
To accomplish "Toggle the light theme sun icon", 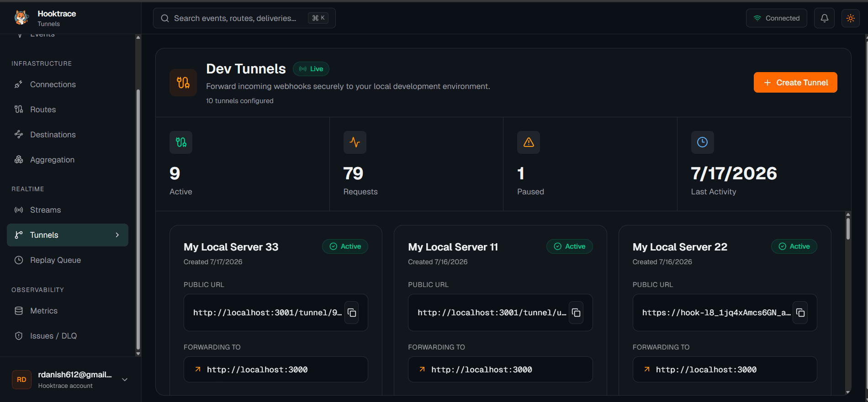I will tap(850, 18).
